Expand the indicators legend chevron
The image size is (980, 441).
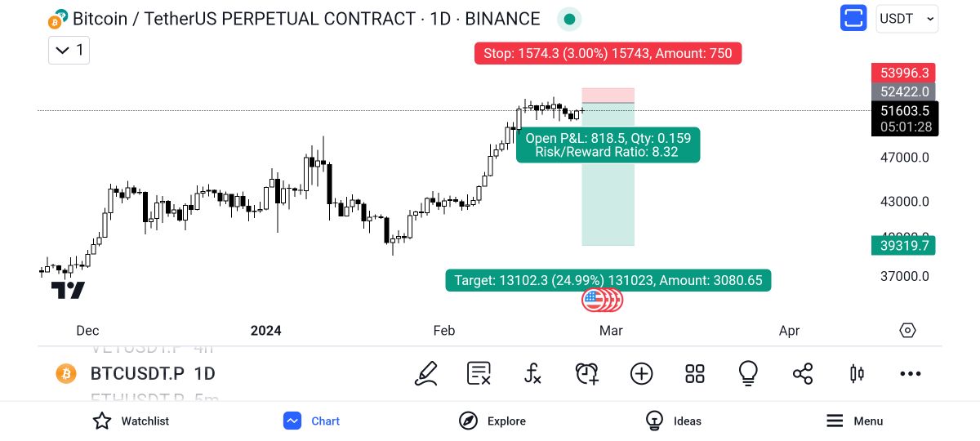click(x=69, y=50)
